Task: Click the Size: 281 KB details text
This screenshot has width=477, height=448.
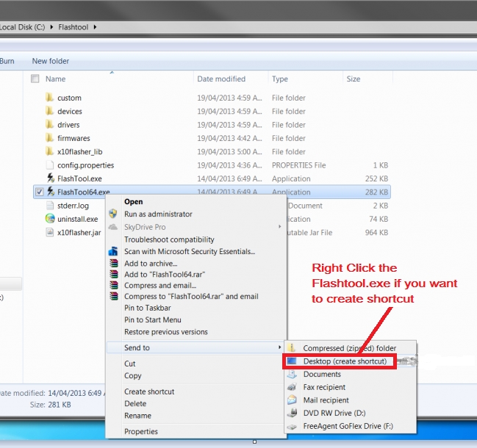Action: [x=51, y=405]
